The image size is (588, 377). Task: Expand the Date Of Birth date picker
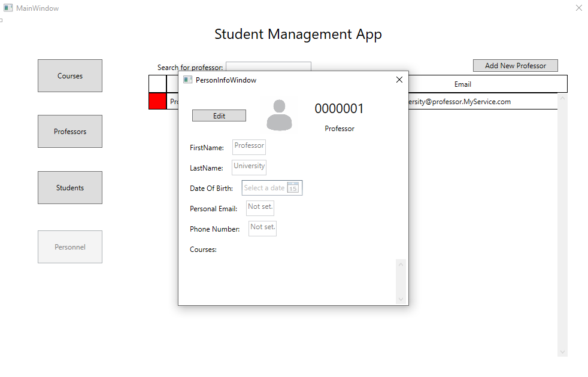(x=265, y=188)
